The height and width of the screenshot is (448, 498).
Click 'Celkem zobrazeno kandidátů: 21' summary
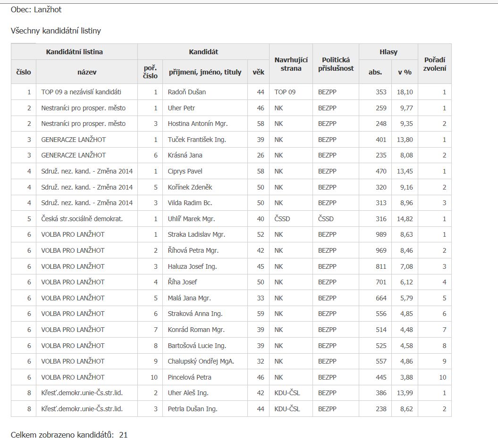pos(69,435)
